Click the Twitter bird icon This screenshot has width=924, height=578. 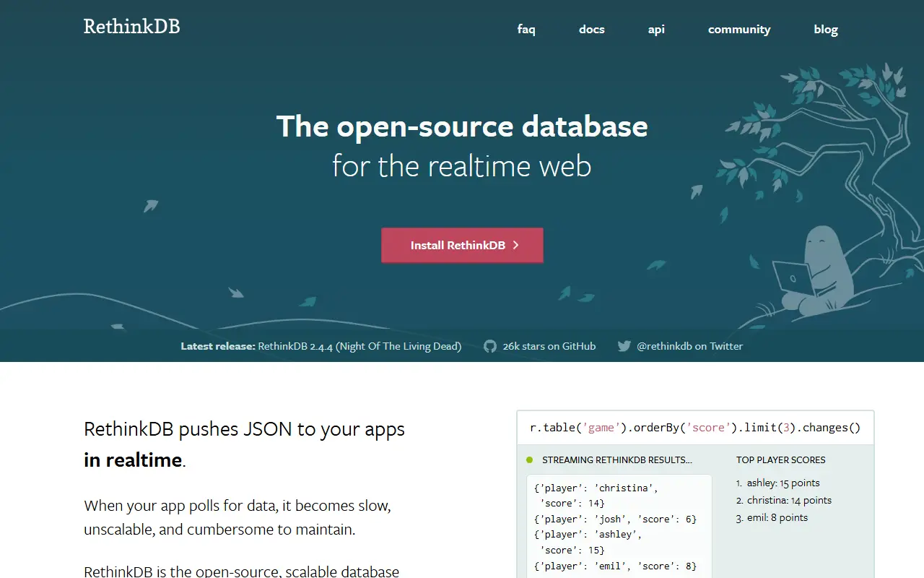[x=624, y=346]
